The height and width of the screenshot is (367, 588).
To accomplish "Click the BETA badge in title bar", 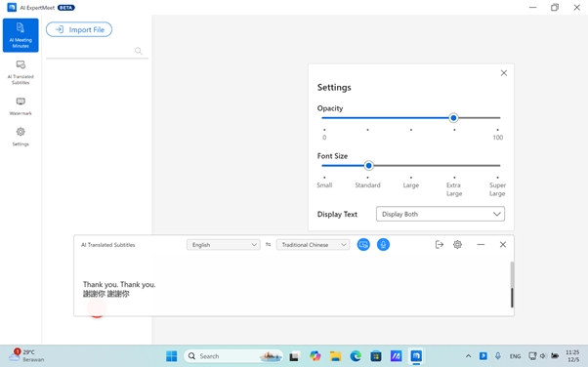I will [x=66, y=8].
